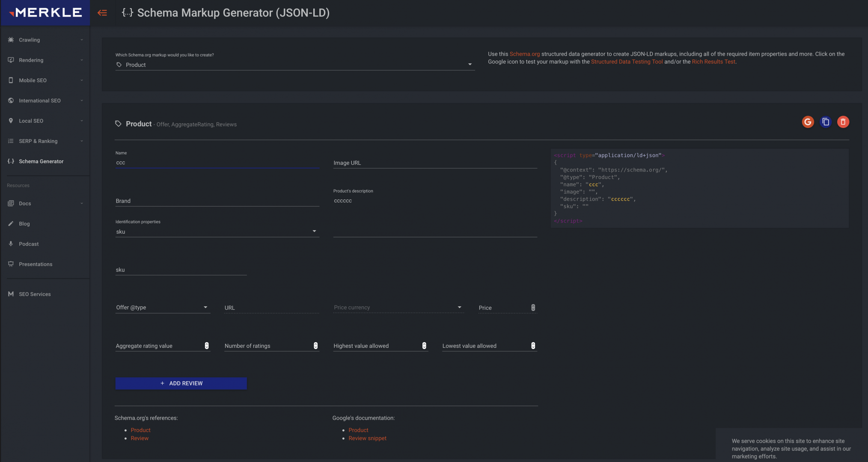This screenshot has height=462, width=868.
Task: Open Google's Review snippet link
Action: click(x=367, y=438)
